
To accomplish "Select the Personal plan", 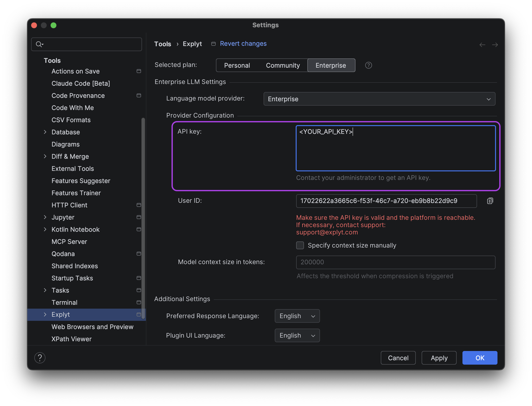I will pos(237,65).
